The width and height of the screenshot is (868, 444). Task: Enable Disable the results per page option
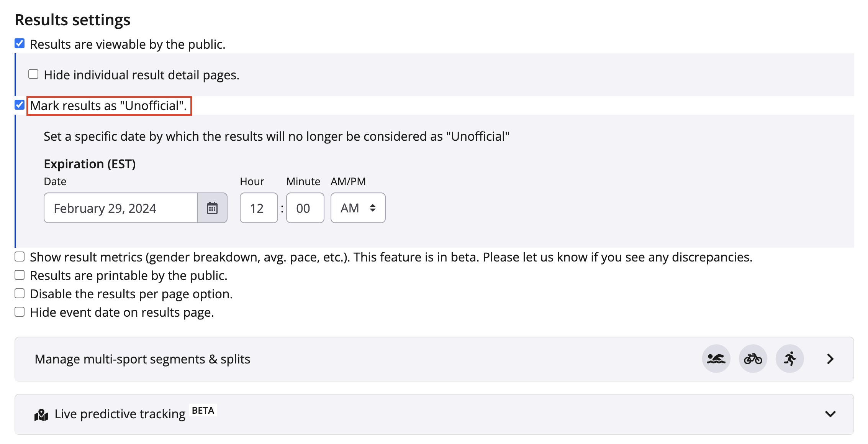[x=20, y=293]
